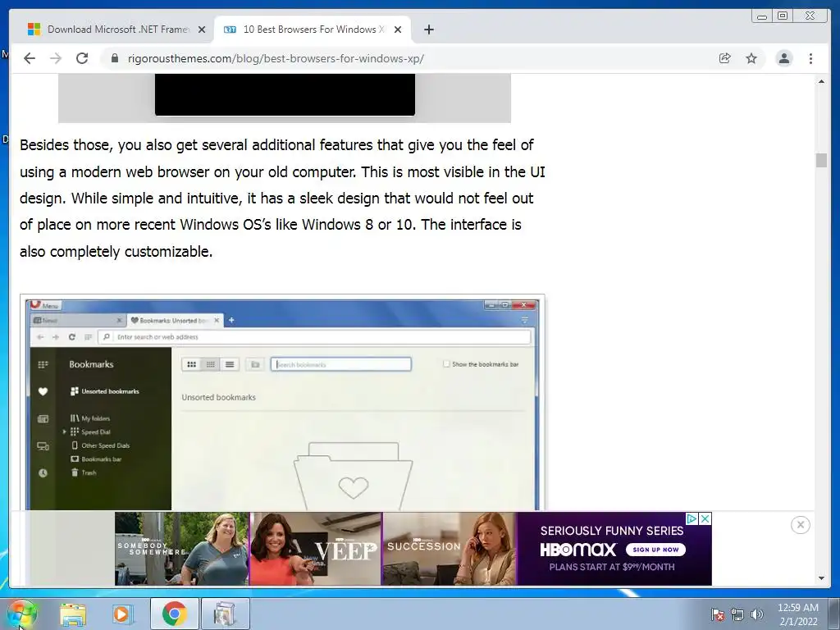Click the Opera bookmarks screenshot image
Screen dimensions: 840x630
pyautogui.click(x=283, y=403)
